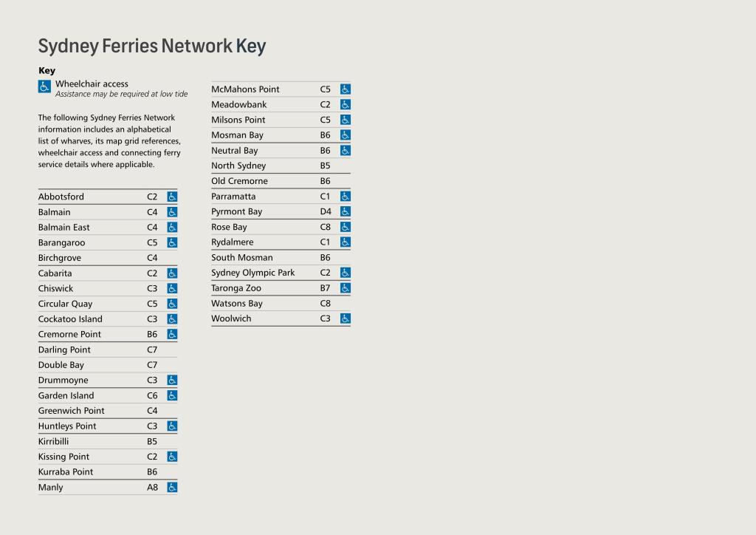
Task: Select the Watsons Bay wharf name
Action: 237,304
